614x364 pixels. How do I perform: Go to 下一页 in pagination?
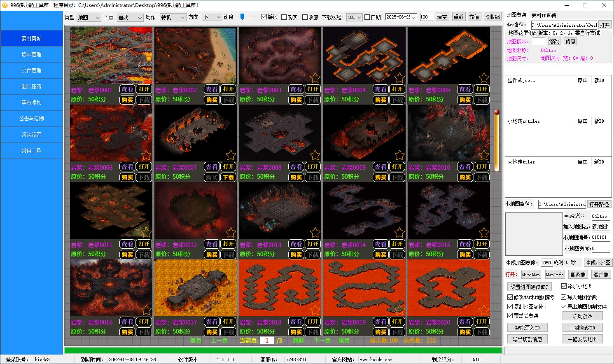(x=322, y=341)
